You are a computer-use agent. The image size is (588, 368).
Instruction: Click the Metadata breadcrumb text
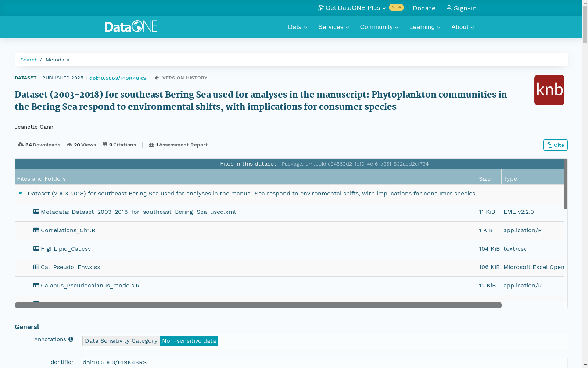pyautogui.click(x=57, y=60)
